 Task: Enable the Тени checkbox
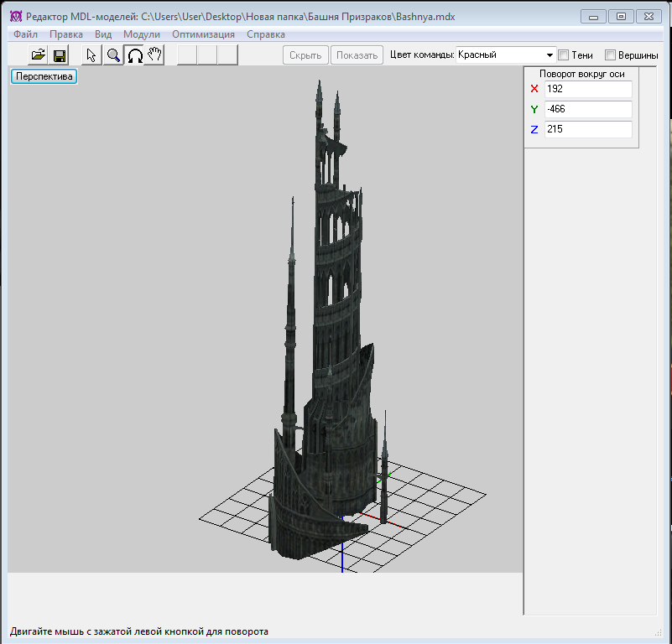564,55
